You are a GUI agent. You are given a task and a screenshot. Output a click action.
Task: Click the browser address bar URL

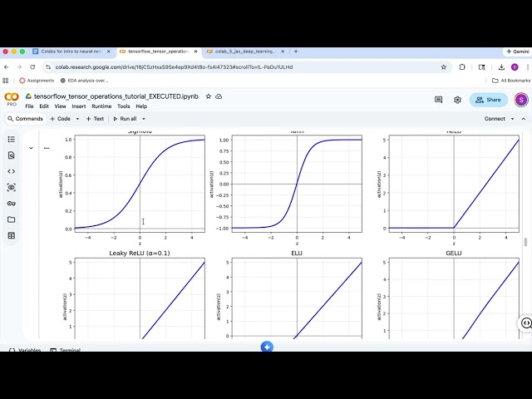[x=174, y=67]
